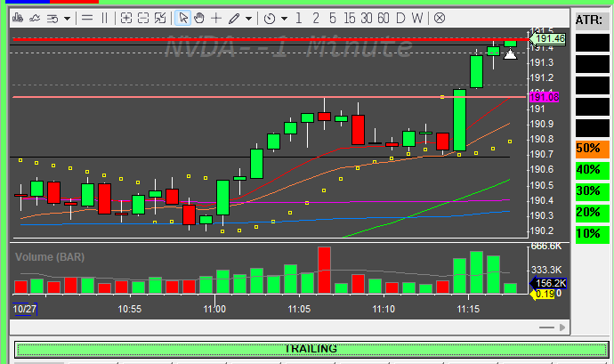614x364 pixels.
Task: Click the Volume (BAR) panel label
Action: pyautogui.click(x=50, y=257)
